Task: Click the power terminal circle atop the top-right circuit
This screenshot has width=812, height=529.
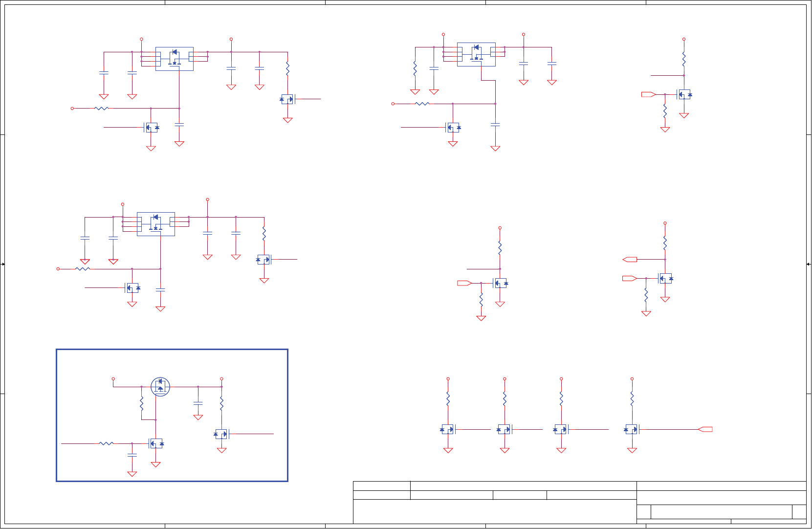Action: (x=684, y=39)
